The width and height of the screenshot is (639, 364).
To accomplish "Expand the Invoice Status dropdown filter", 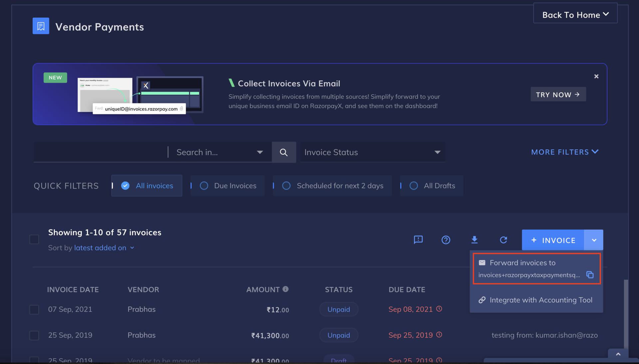I will tap(373, 152).
